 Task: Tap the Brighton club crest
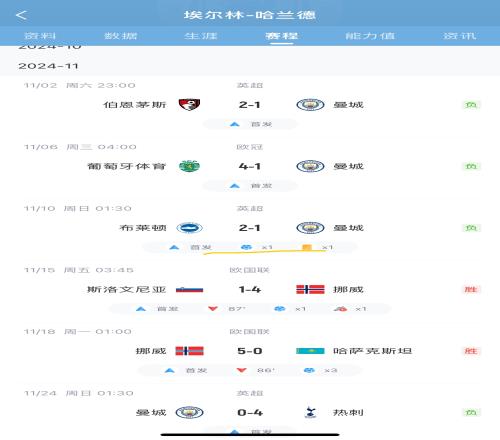[x=189, y=228]
